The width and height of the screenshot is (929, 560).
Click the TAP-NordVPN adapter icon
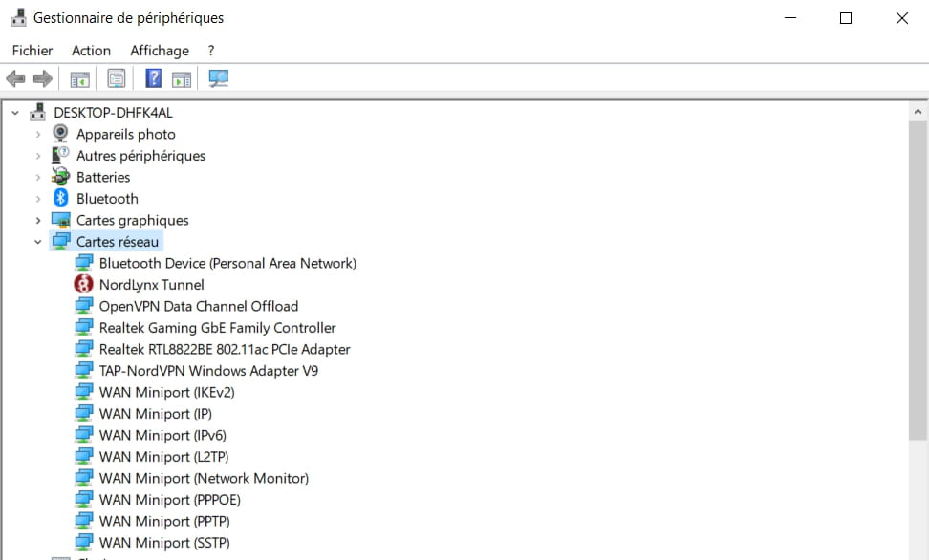click(x=83, y=371)
